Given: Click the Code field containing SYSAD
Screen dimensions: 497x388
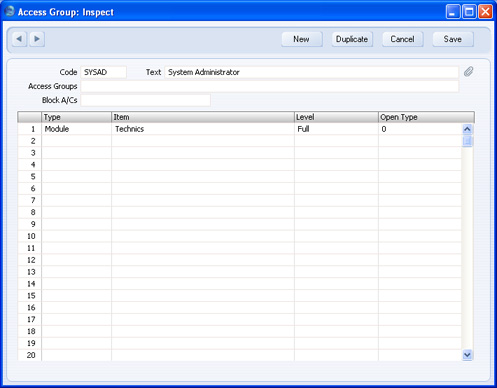Looking at the screenshot, I should pyautogui.click(x=104, y=72).
